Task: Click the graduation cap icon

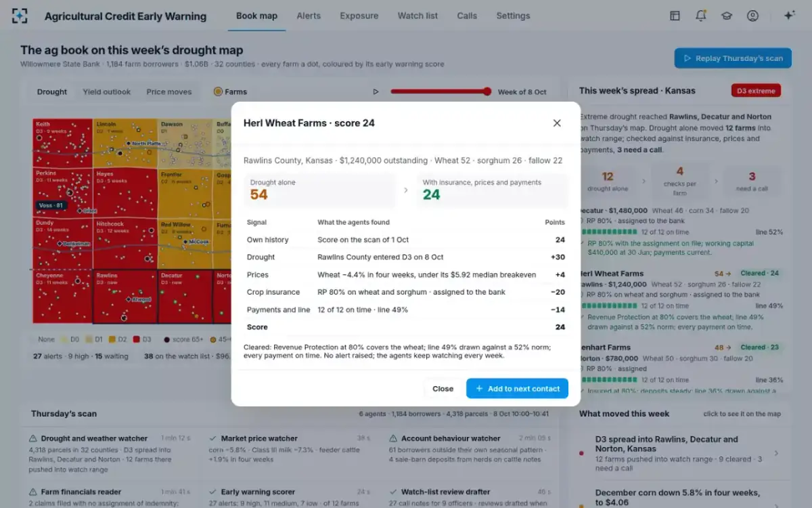Action: pyautogui.click(x=727, y=16)
